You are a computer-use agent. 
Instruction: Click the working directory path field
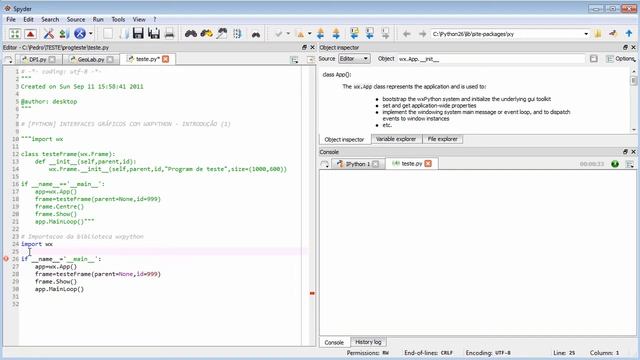click(x=507, y=34)
